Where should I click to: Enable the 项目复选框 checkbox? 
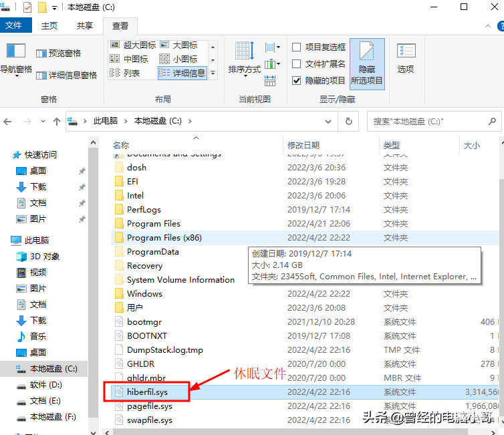click(x=296, y=47)
